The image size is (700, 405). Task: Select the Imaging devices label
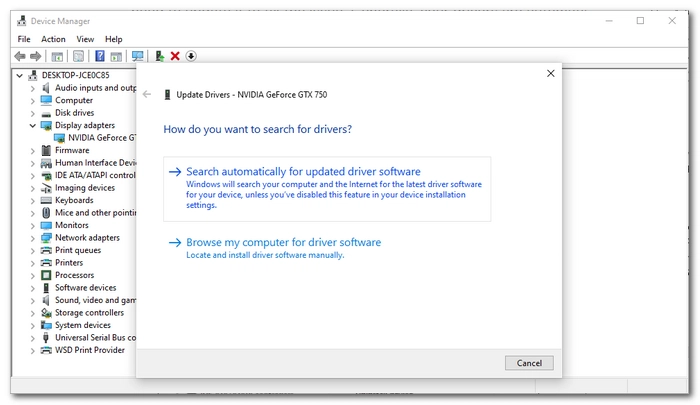[85, 188]
